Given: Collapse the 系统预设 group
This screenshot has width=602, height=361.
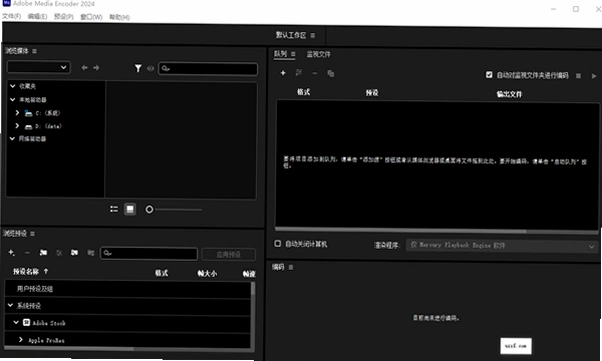Looking at the screenshot, I should tap(10, 305).
